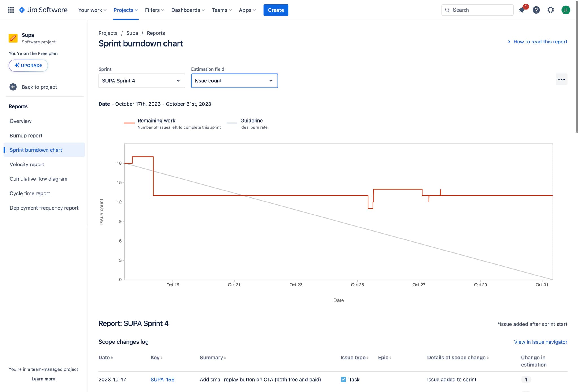The image size is (579, 392).
Task: Open the app switcher grid icon
Action: click(x=11, y=10)
